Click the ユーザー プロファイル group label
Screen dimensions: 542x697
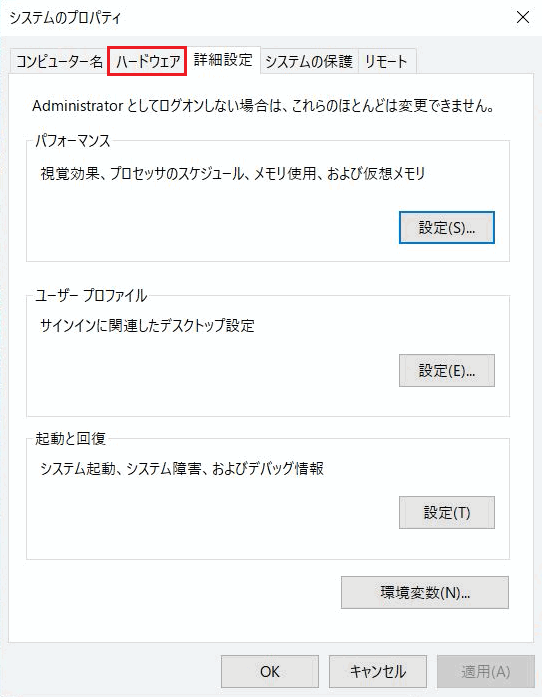point(91,296)
